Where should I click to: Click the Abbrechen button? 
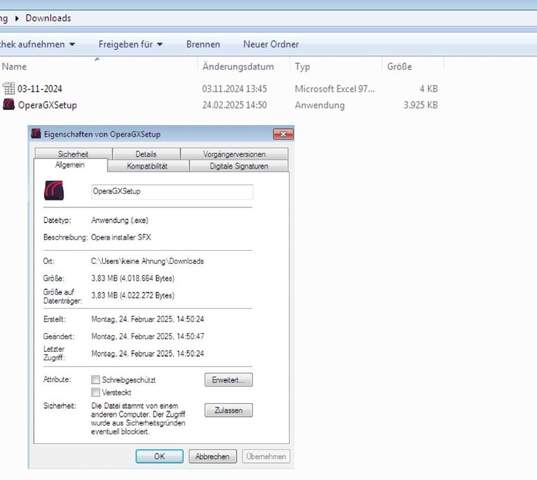click(x=213, y=456)
